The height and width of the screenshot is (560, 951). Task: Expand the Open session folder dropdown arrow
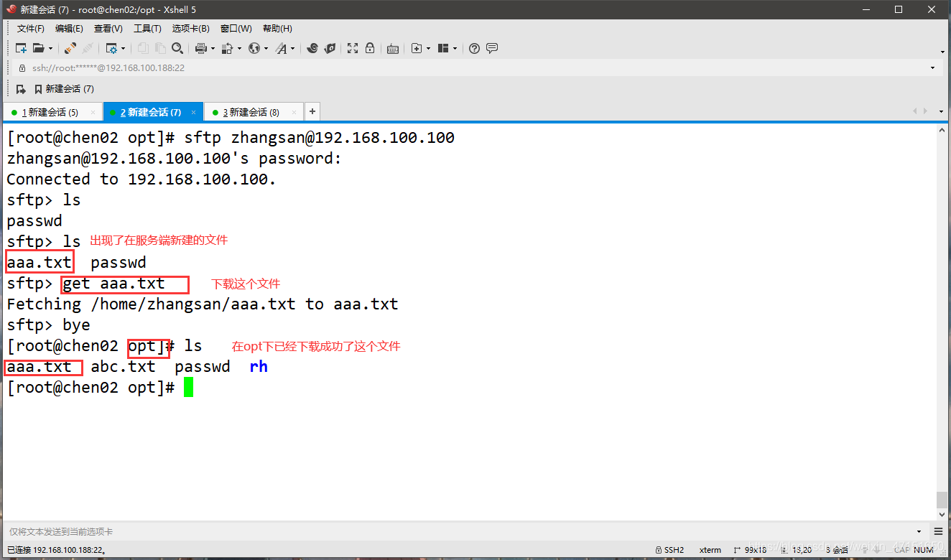tap(50, 49)
